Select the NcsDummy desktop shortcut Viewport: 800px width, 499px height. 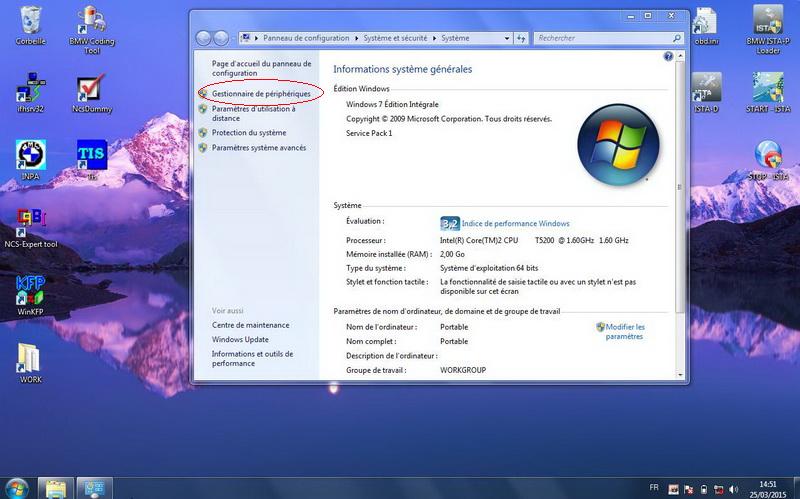click(92, 92)
